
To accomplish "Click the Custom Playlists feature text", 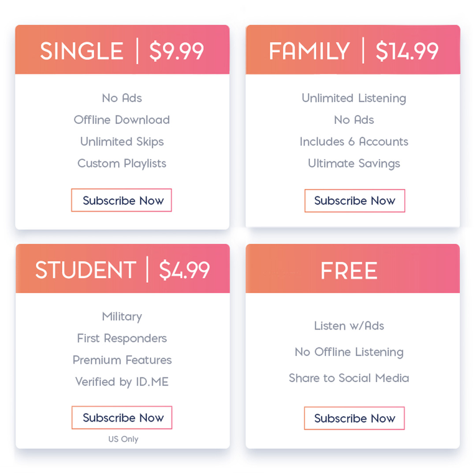I will point(122,164).
